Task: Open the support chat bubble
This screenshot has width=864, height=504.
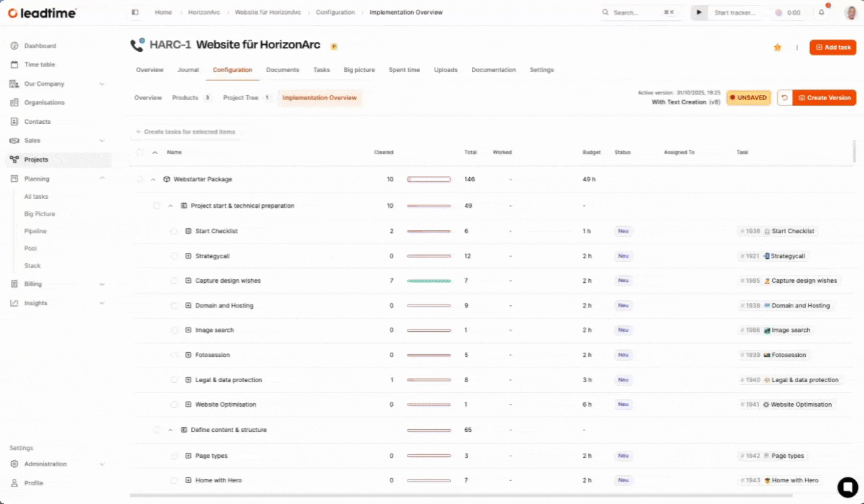Action: [847, 486]
